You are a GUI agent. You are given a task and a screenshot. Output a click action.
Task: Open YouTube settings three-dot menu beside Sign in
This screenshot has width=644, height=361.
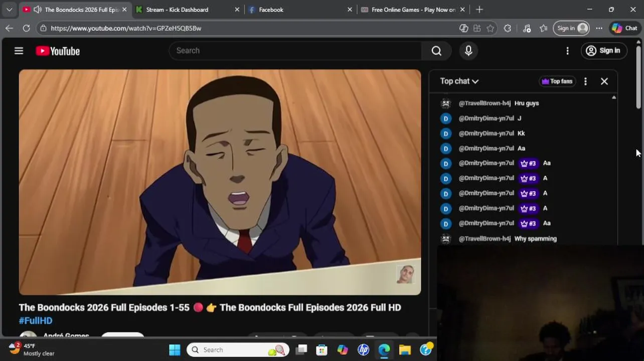pos(567,51)
